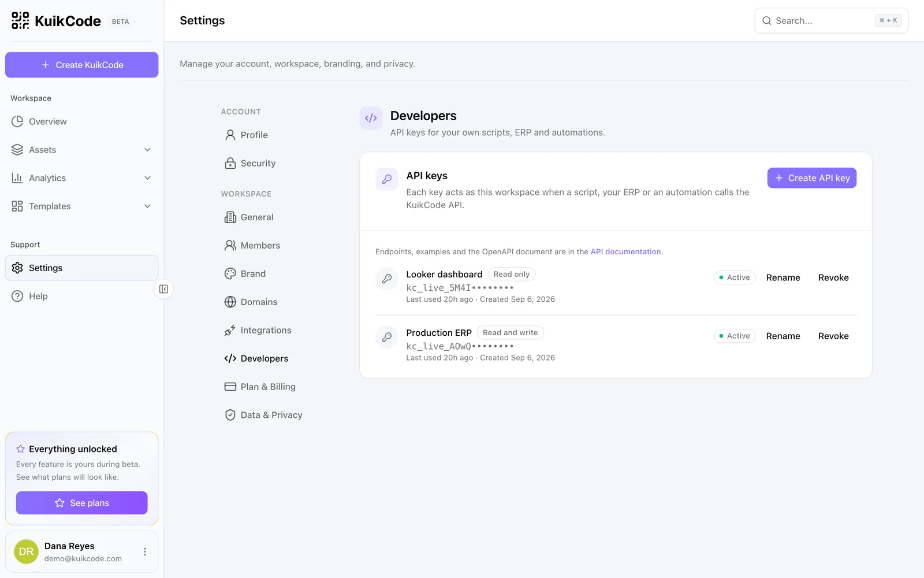Click the Help question mark icon
The image size is (924, 578).
pyautogui.click(x=17, y=296)
